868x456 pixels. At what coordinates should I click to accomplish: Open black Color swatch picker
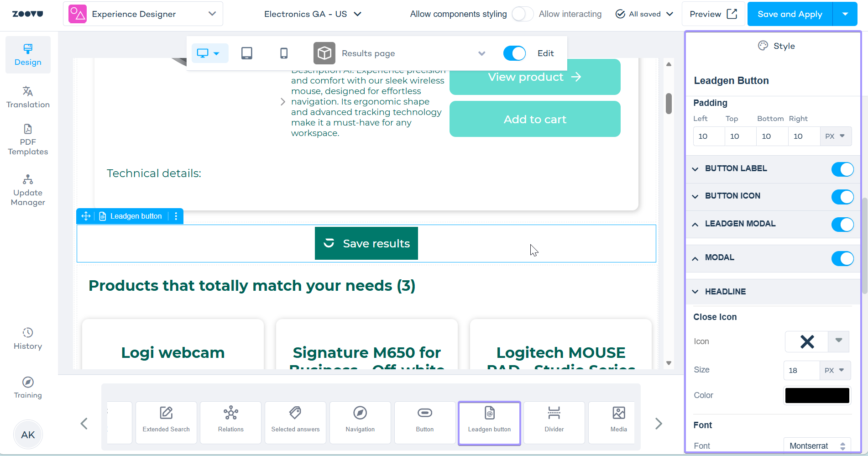click(x=817, y=396)
